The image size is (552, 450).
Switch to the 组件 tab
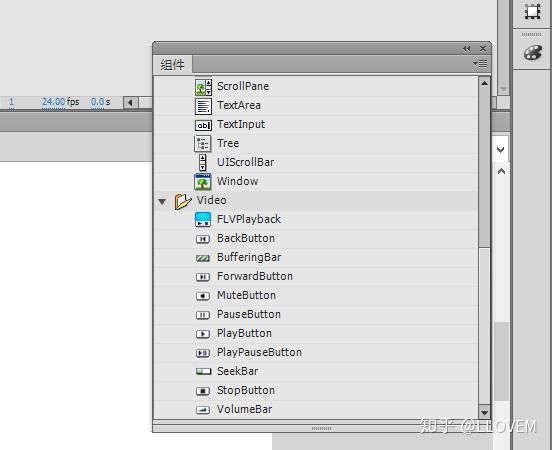(172, 65)
